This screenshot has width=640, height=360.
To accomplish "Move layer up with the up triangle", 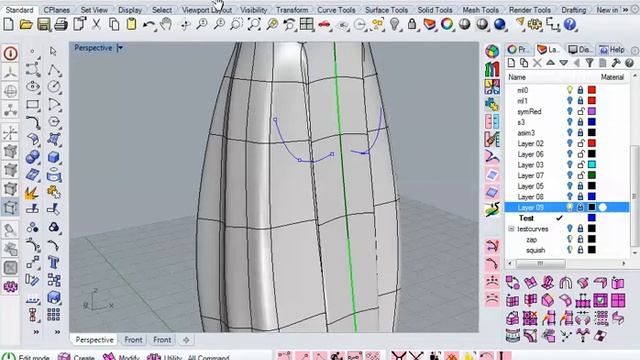I will (x=550, y=63).
